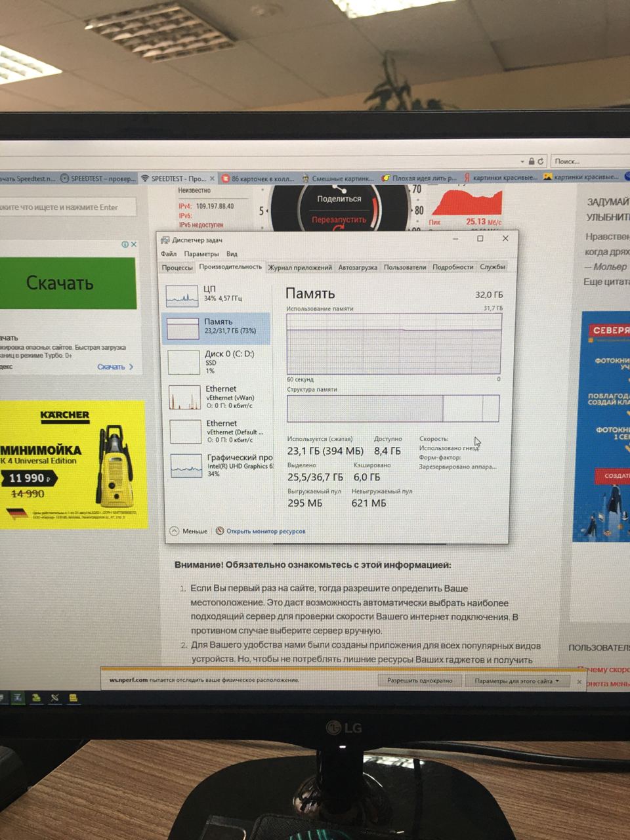This screenshot has width=630, height=840.
Task: Click the 6,0 ГБ cached value
Action: (367, 477)
